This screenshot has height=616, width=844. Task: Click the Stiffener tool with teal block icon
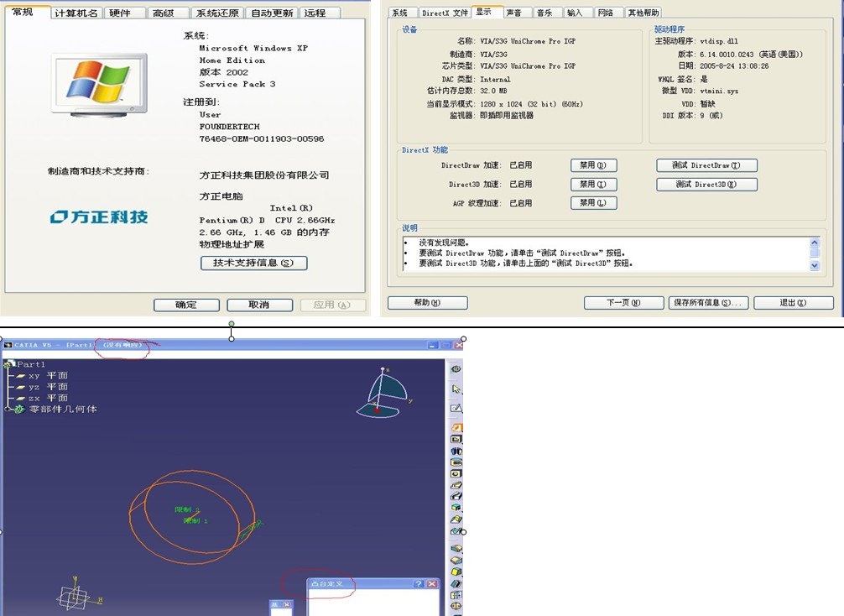456,507
